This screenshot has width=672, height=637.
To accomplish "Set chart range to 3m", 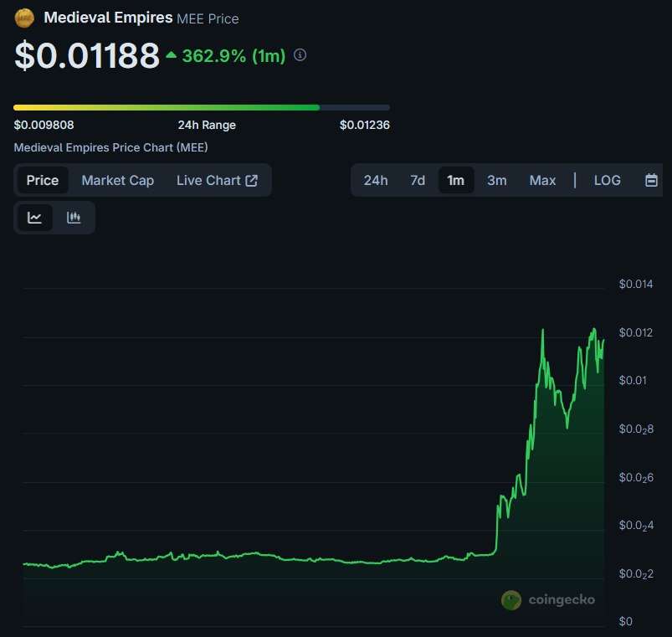I will (x=497, y=180).
